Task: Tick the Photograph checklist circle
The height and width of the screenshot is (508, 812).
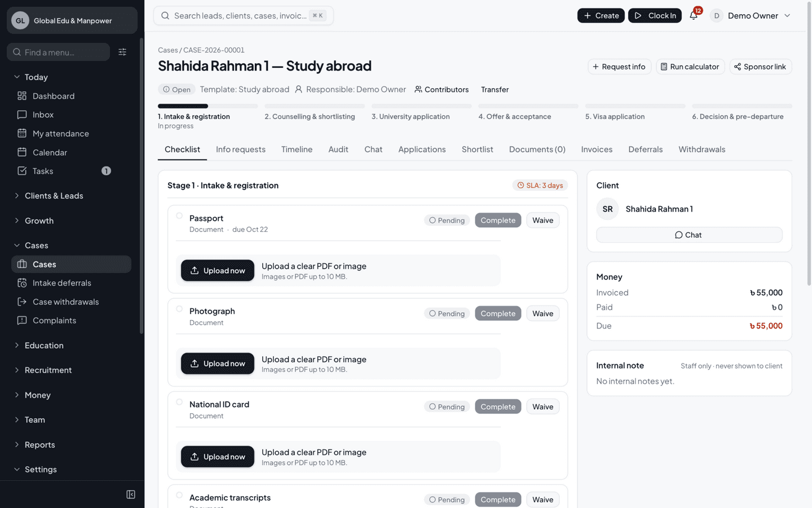Action: 179,309
